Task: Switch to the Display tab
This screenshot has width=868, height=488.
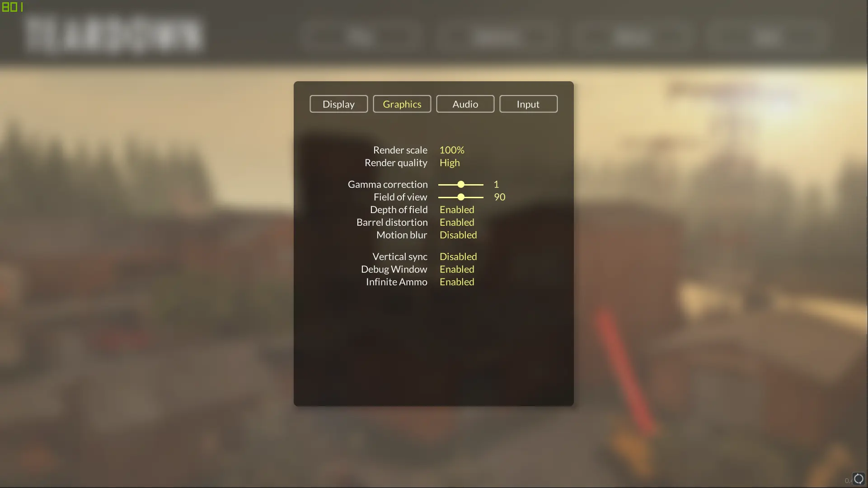Action: click(x=338, y=104)
